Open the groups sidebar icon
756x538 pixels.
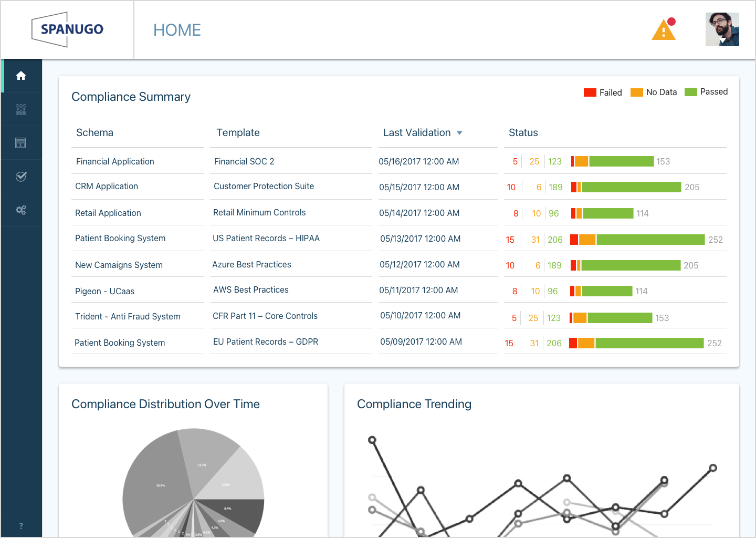[x=21, y=109]
